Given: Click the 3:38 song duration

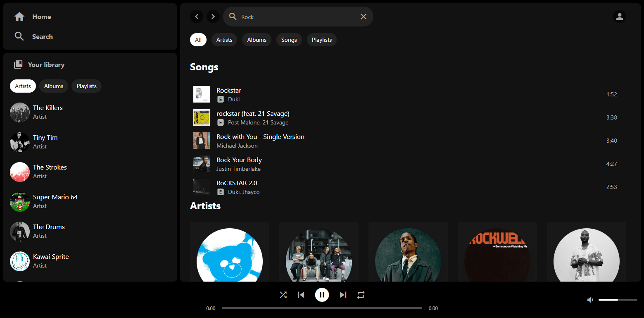Looking at the screenshot, I should click(611, 117).
